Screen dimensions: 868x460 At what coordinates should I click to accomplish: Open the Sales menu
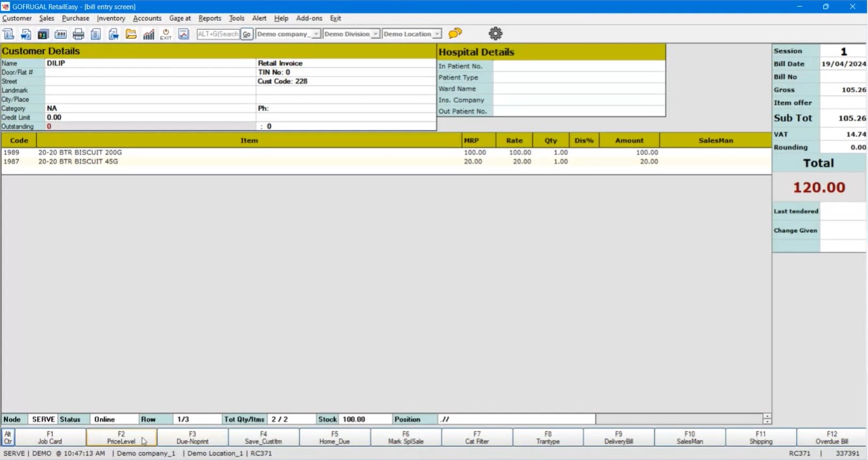coord(47,18)
